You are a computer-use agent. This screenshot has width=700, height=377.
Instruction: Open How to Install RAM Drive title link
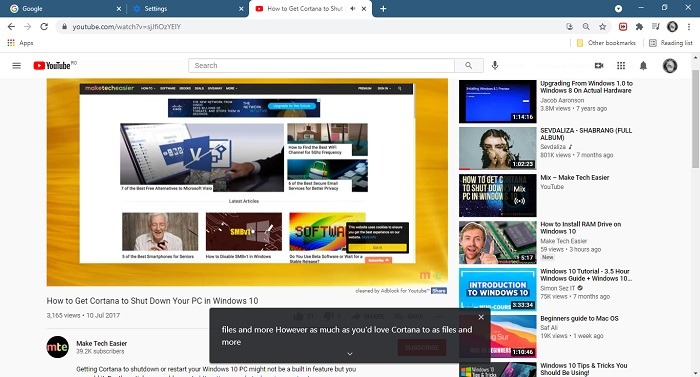[x=580, y=228]
